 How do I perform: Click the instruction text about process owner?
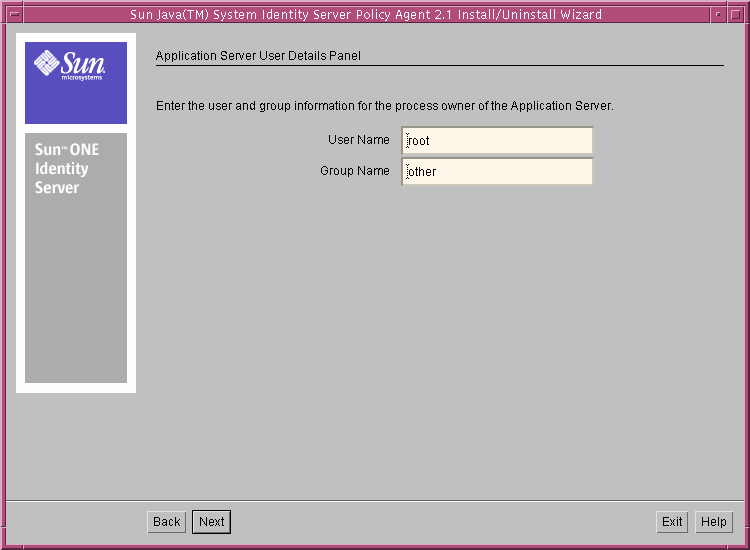point(385,106)
